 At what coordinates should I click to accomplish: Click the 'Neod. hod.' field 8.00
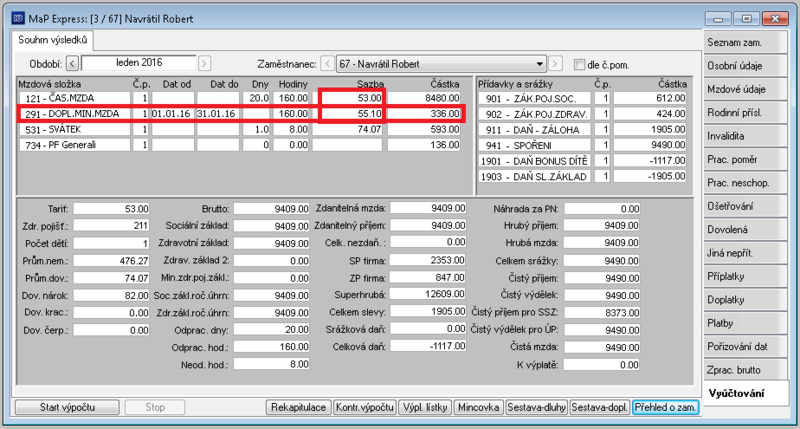[x=271, y=364]
